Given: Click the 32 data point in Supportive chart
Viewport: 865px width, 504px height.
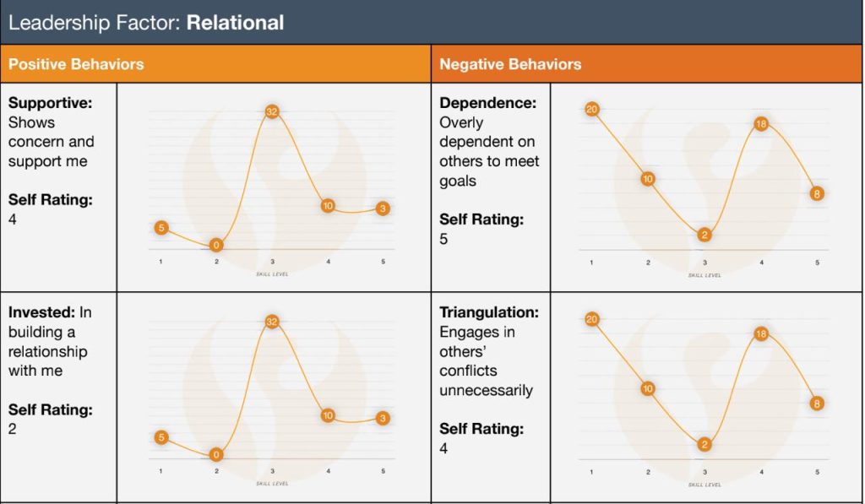Looking at the screenshot, I should point(272,111).
